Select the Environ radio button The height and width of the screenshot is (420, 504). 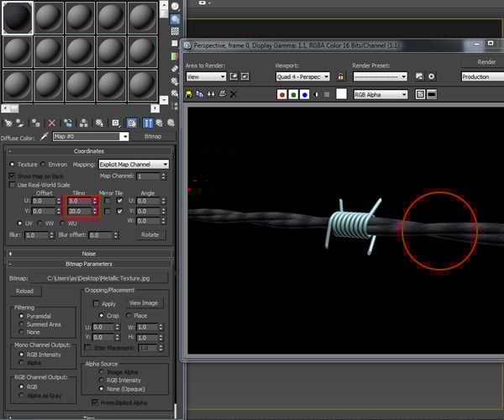point(45,165)
